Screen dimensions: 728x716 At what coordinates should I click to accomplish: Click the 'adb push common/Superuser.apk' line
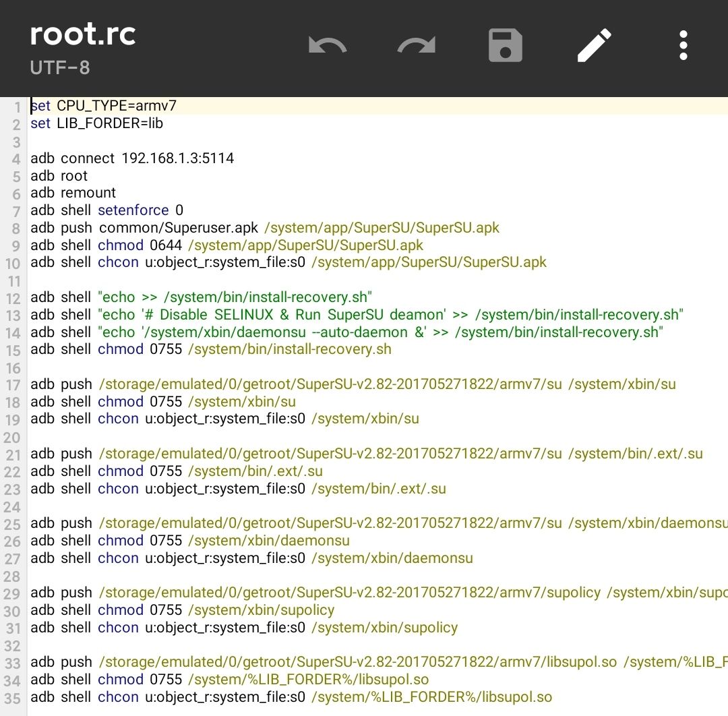(x=265, y=228)
